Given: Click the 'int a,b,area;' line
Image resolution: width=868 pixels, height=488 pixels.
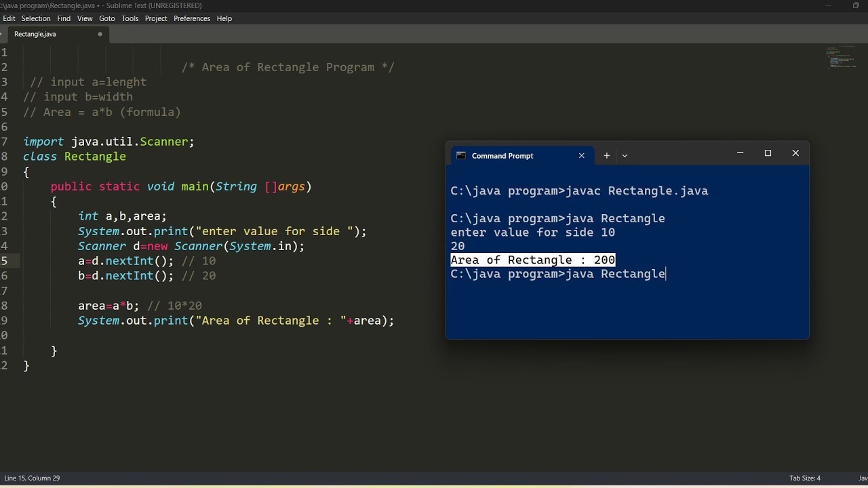Looking at the screenshot, I should (x=122, y=216).
